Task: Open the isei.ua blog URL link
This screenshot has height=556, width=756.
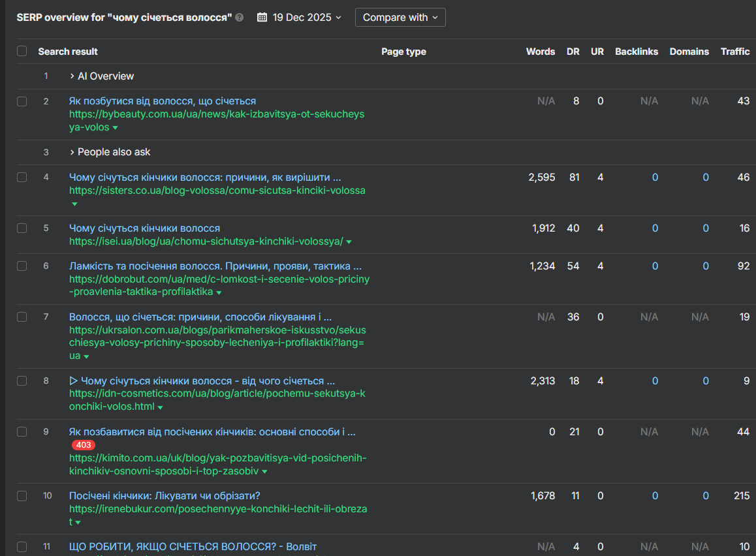Action: (x=206, y=241)
